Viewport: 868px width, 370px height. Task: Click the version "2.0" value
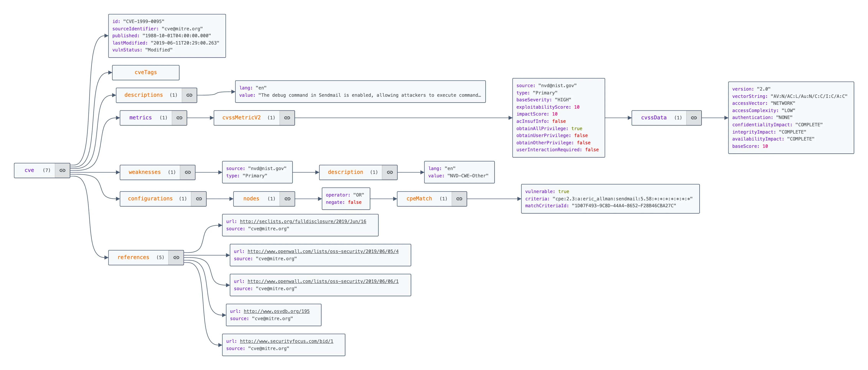click(x=764, y=89)
